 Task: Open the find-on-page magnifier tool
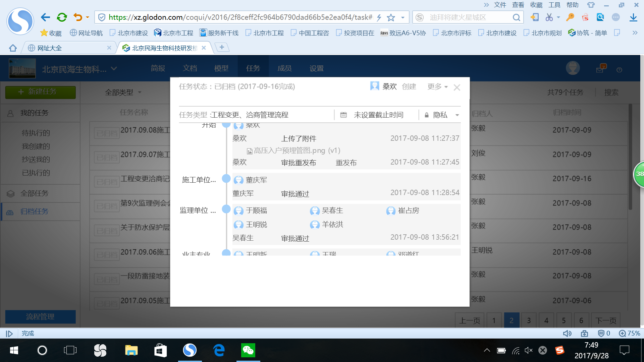pos(600,17)
